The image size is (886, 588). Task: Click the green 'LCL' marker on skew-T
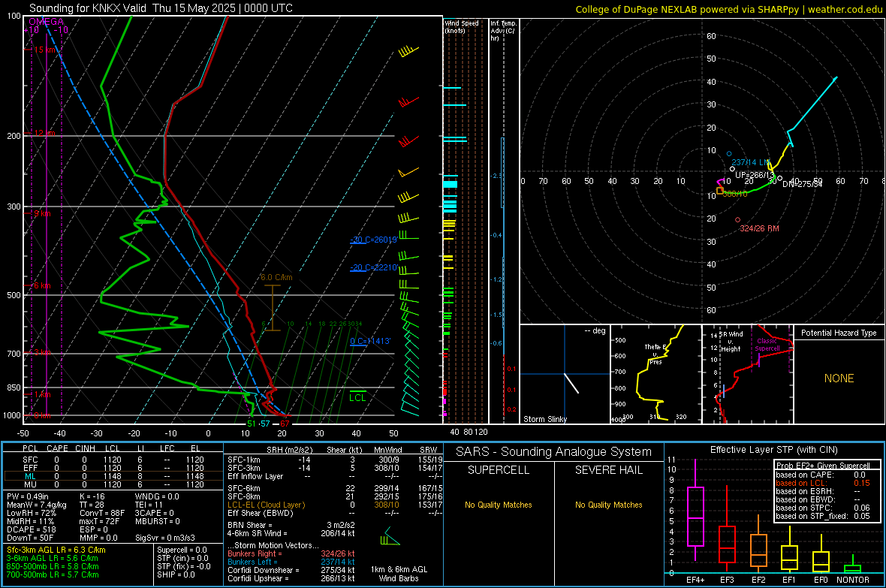[357, 397]
